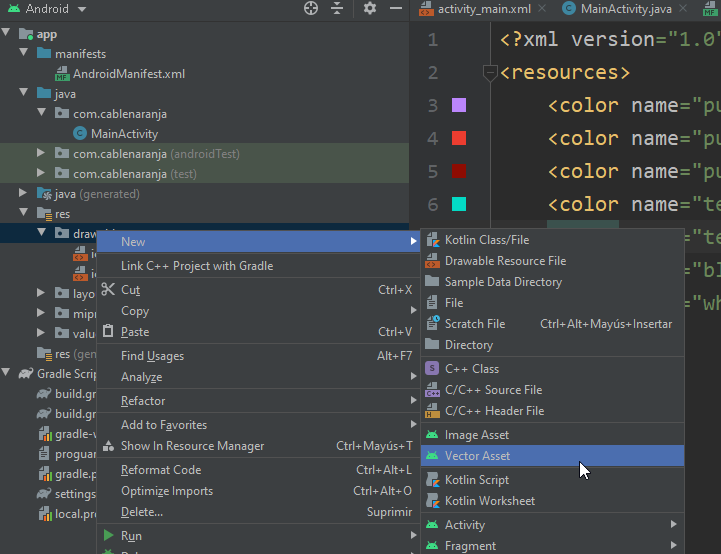Fold the resources tag in gutter
Viewport: 721px width, 554px height.
490,73
